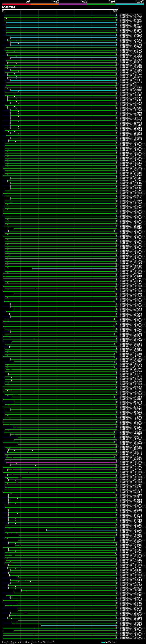
Task: Click the UniRef100_Q6Q416 label
Action: (x=131, y=171)
